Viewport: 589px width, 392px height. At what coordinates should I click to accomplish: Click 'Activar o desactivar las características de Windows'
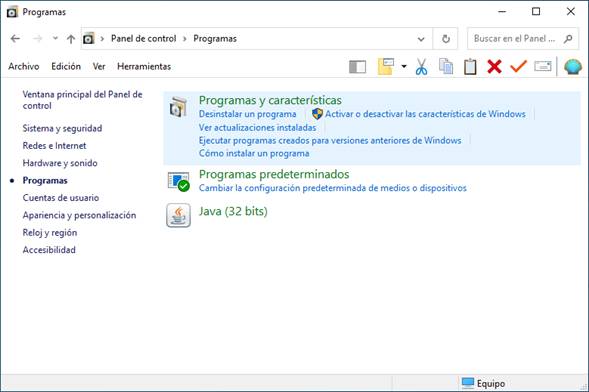point(425,114)
